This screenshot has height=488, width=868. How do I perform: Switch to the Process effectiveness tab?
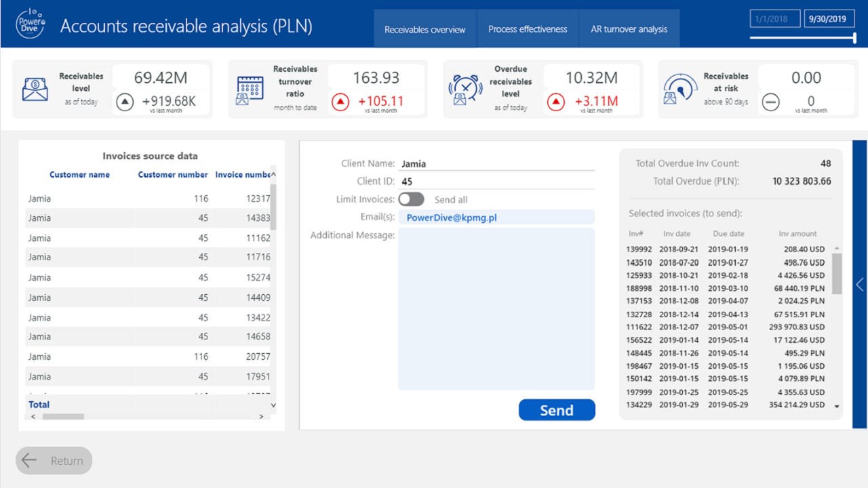(x=528, y=29)
